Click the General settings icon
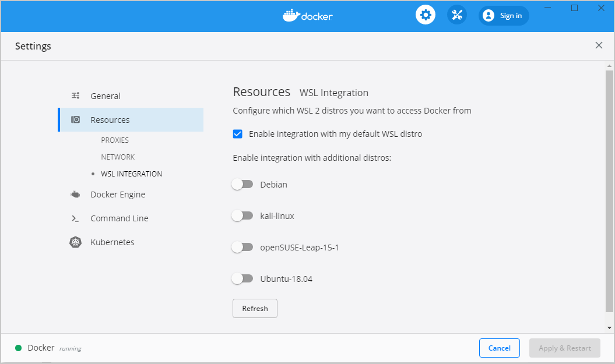This screenshot has width=615, height=364. (x=75, y=95)
